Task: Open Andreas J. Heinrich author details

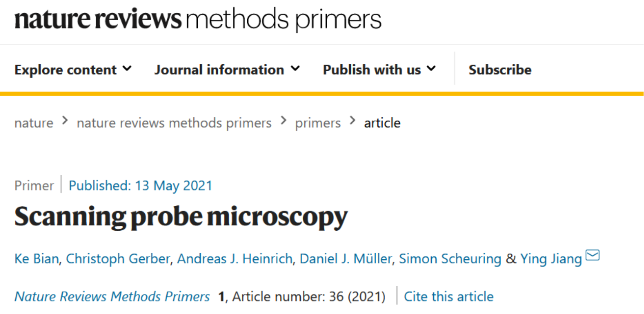Action: pos(235,259)
